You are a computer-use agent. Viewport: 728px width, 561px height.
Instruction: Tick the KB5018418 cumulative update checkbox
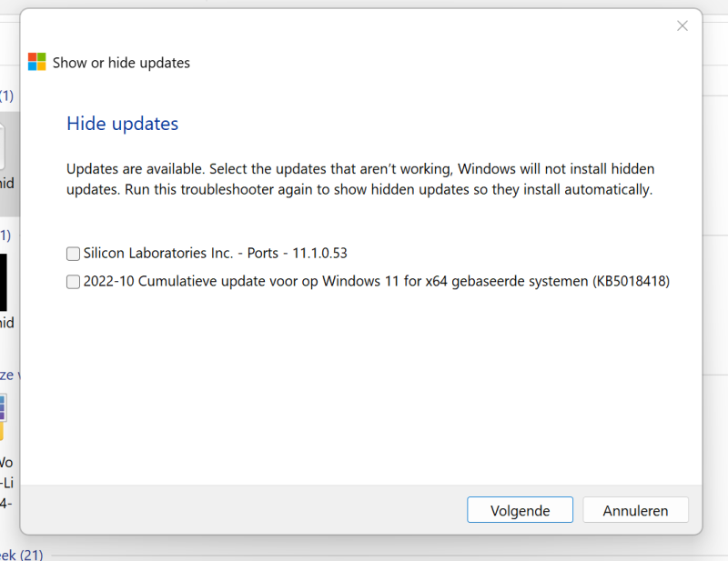[73, 282]
